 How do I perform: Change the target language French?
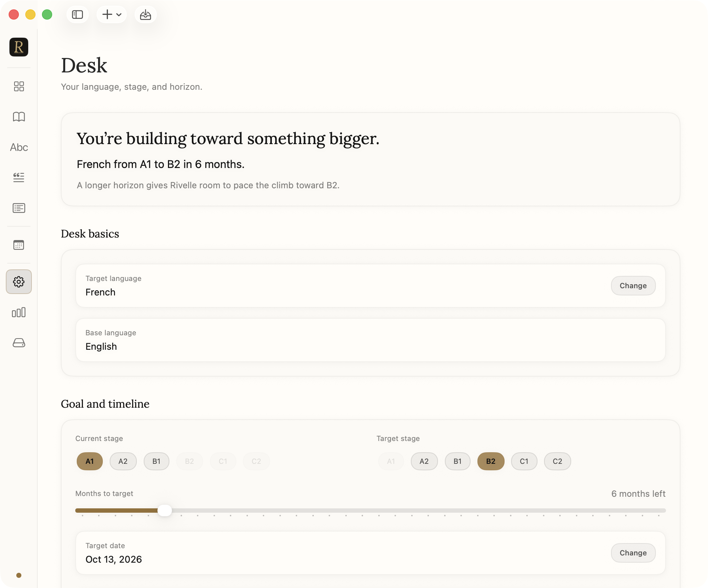coord(633,286)
